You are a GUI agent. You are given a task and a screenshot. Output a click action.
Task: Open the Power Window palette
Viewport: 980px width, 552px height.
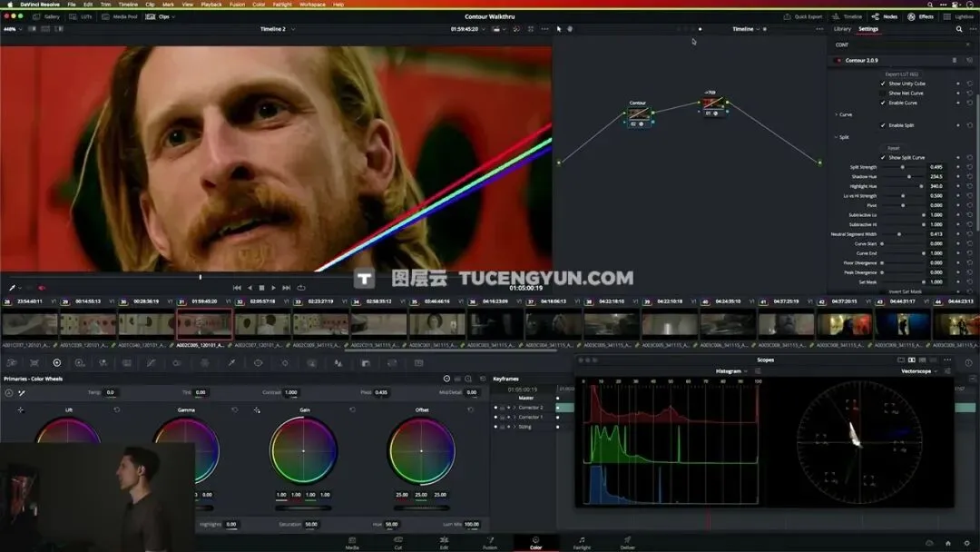click(258, 362)
